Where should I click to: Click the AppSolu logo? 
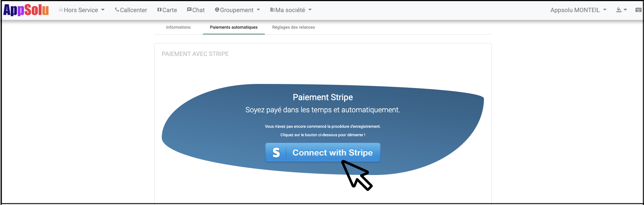(26, 10)
